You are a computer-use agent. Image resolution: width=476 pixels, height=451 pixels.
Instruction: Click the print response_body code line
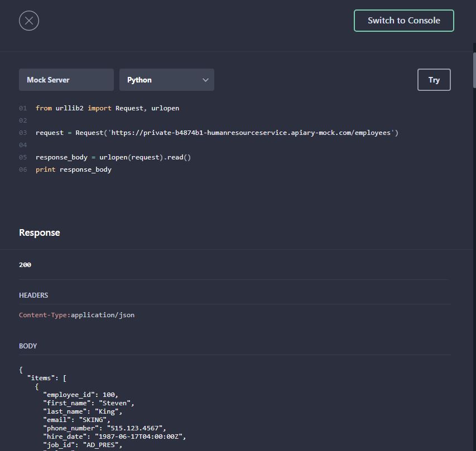[74, 169]
